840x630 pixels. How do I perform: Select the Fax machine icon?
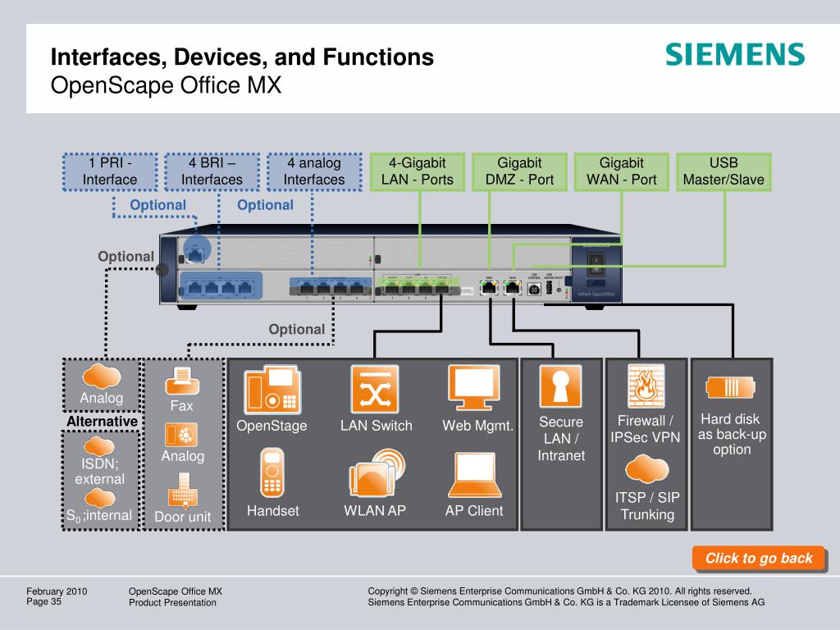pos(182,381)
